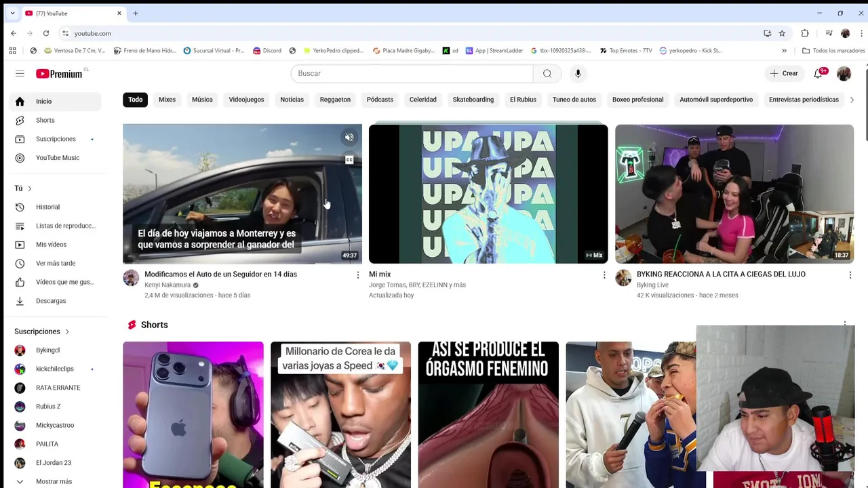Viewport: 868px width, 488px height.
Task: Open the notifications bell
Action: coord(818,73)
